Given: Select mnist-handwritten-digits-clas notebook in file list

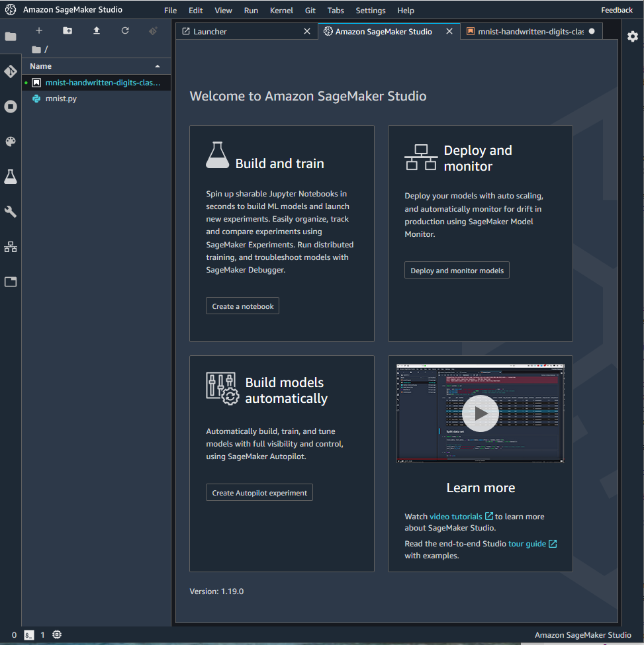Looking at the screenshot, I should coord(96,83).
